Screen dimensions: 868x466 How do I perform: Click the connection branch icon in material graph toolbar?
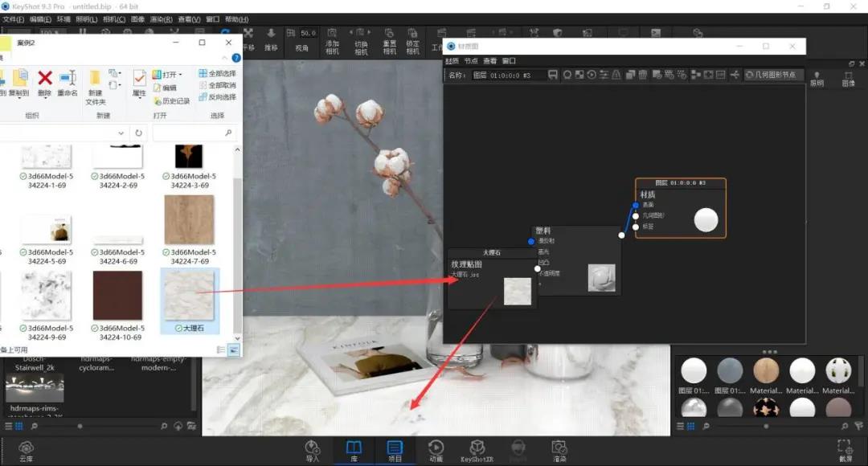735,75
